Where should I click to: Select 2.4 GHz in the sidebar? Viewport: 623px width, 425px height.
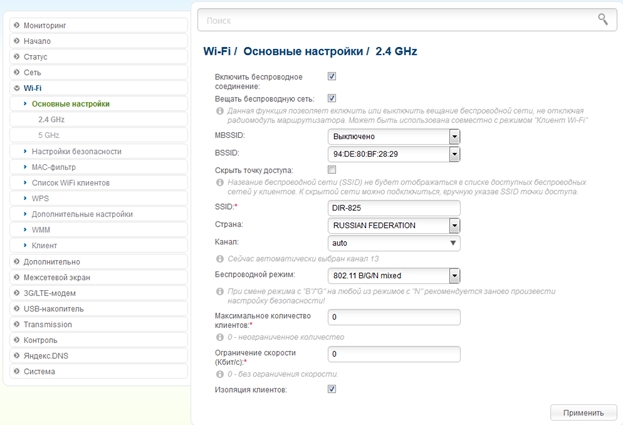[51, 119]
